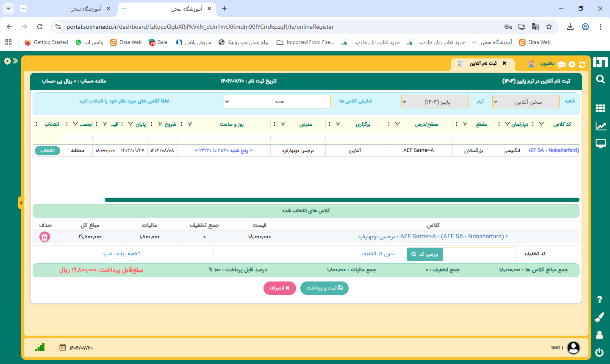Select the theme brush icon in the sidebar
The height and width of the screenshot is (364, 610).
[600, 317]
